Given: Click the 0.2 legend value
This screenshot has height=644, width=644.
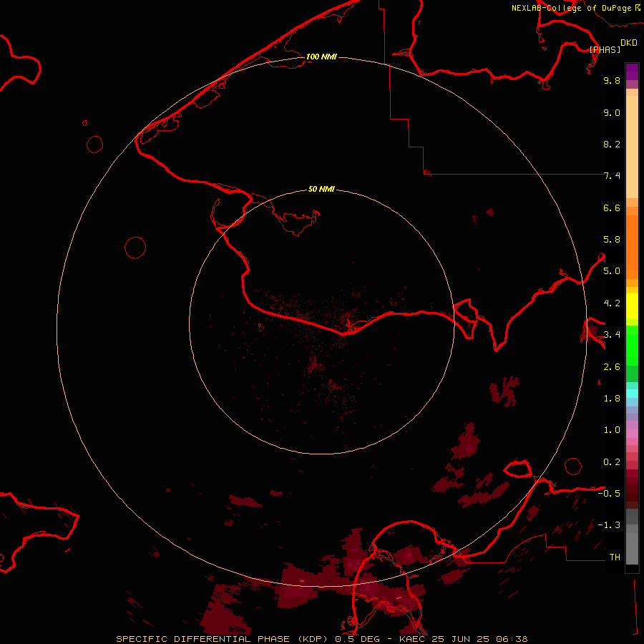Looking at the screenshot, I should point(612,462).
